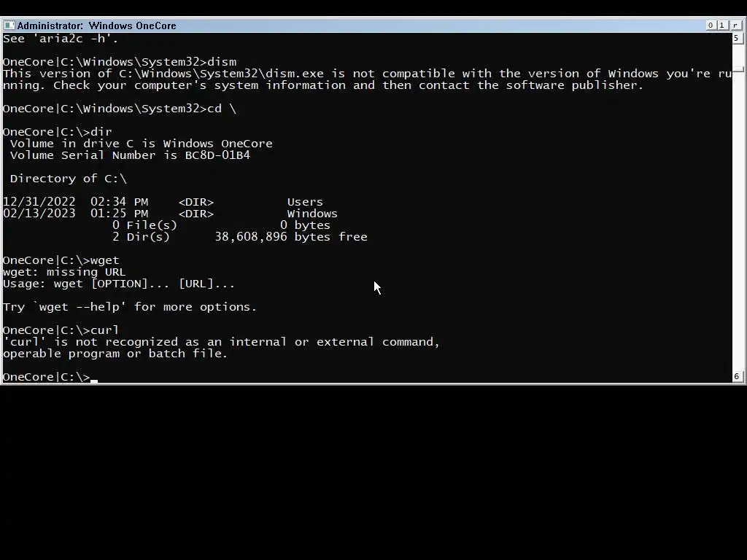Click the 38,608,896 bytes free value
747x560 pixels.
(x=291, y=237)
